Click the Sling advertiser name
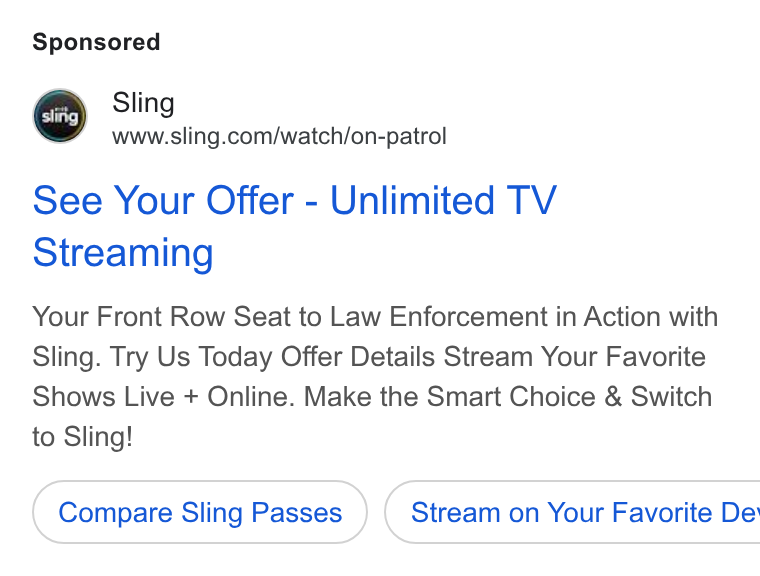 click(143, 103)
